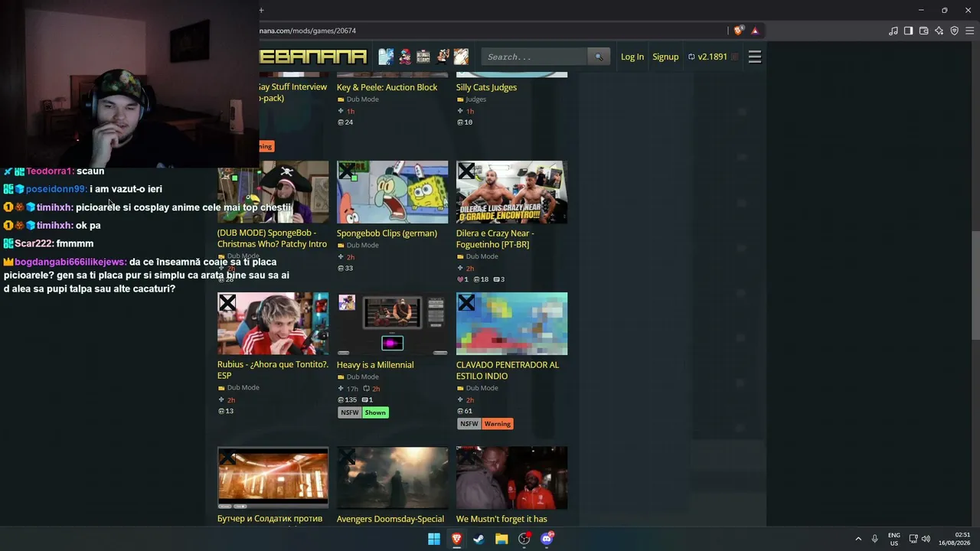
Task: Open the Heavy is a Millennial mod title
Action: pos(375,365)
